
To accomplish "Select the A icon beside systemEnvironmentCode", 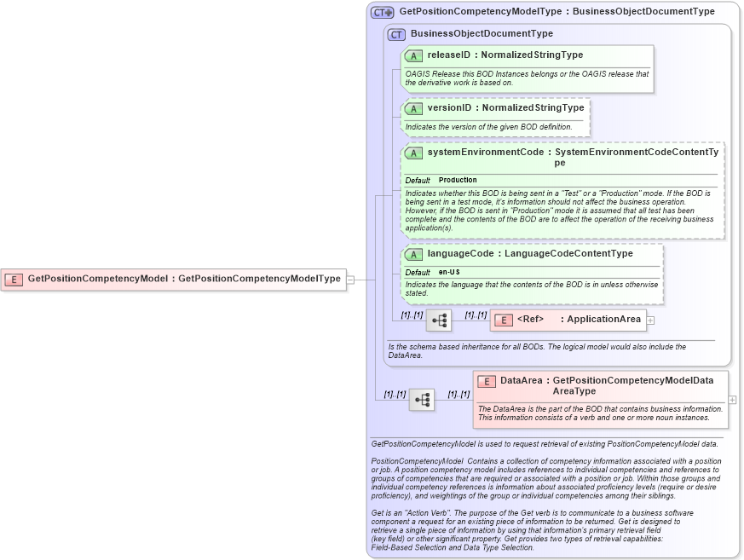I will pyautogui.click(x=414, y=152).
